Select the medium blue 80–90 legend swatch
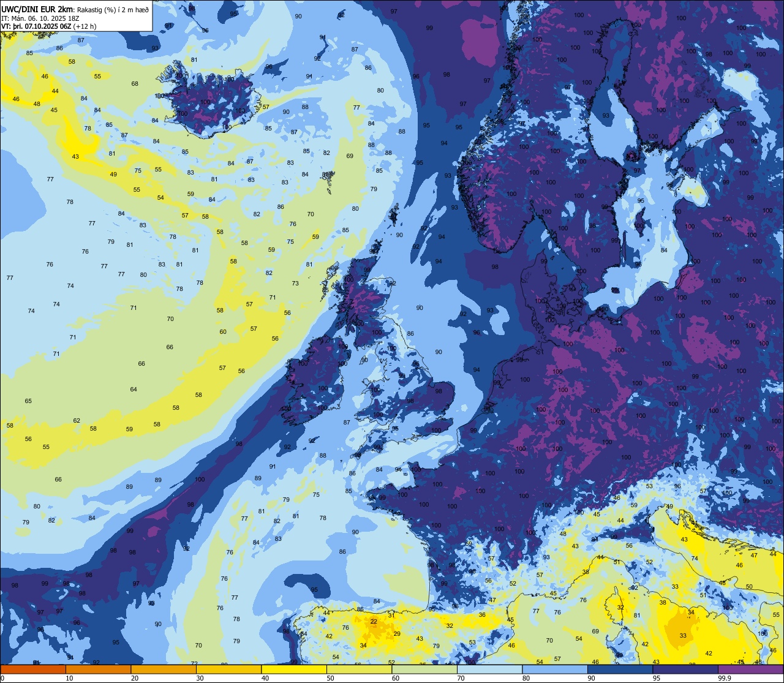This screenshot has width=784, height=683. 555,669
